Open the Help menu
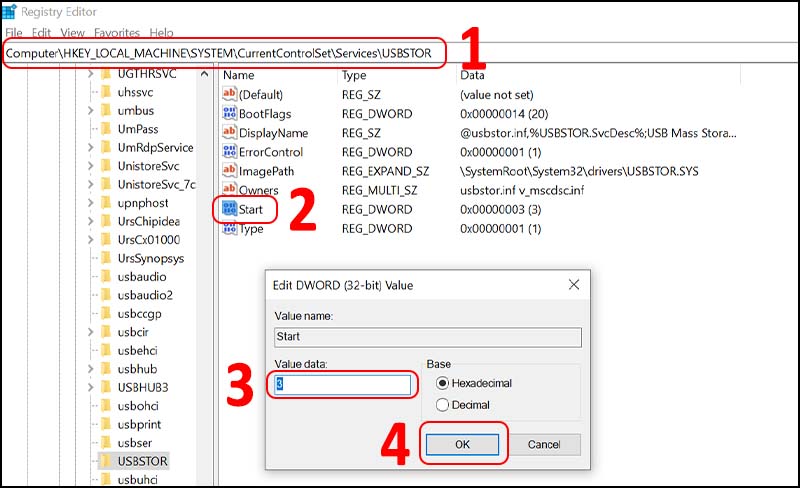This screenshot has height=488, width=800. click(x=161, y=33)
